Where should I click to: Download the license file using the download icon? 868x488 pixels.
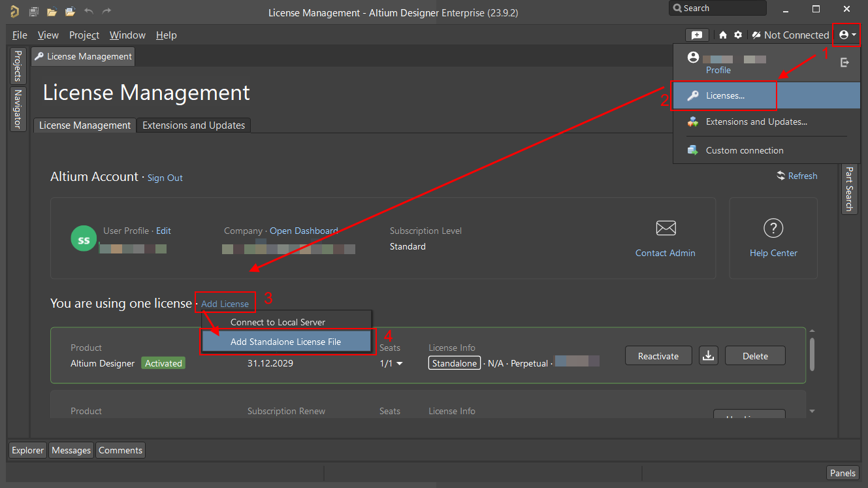pos(709,355)
